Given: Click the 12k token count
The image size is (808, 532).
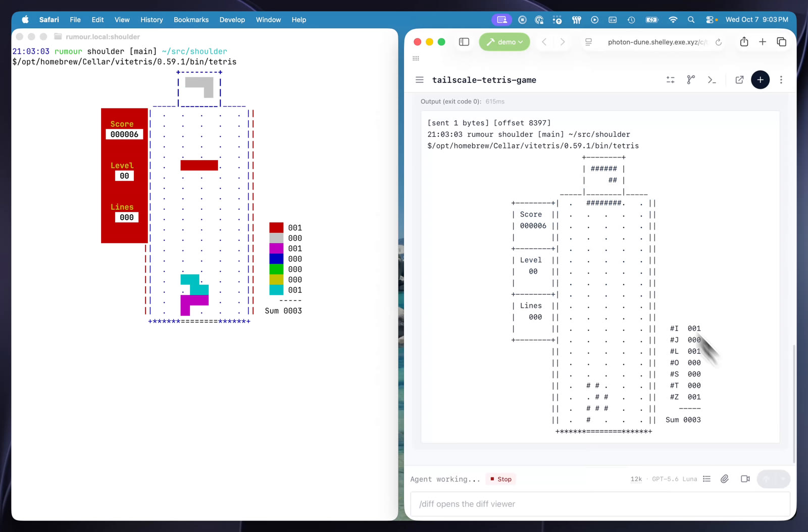Looking at the screenshot, I should click(636, 479).
